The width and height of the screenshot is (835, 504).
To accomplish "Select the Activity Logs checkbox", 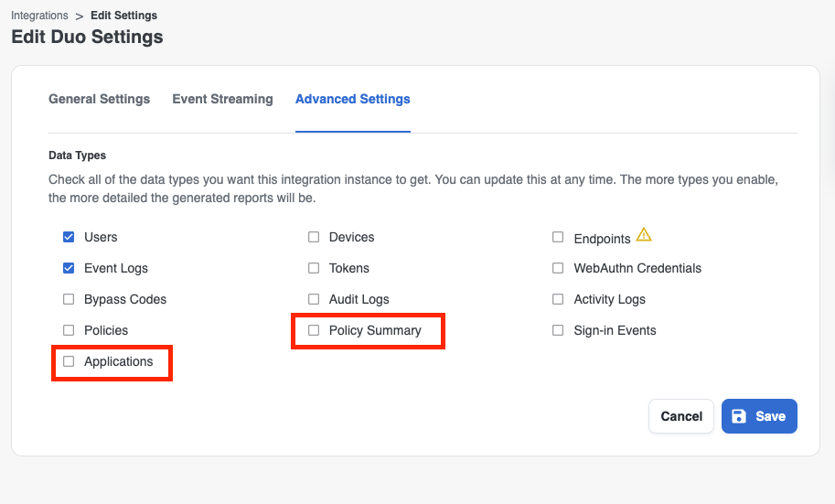I will 558,299.
